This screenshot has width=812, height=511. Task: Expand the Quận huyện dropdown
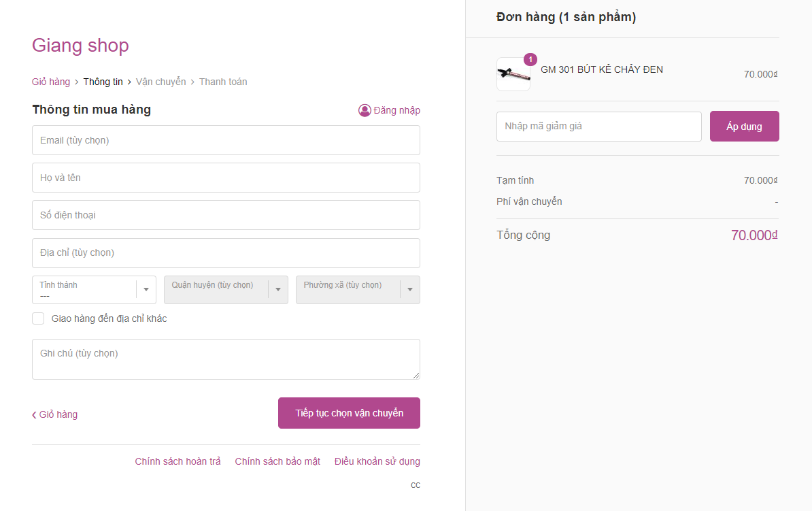226,290
